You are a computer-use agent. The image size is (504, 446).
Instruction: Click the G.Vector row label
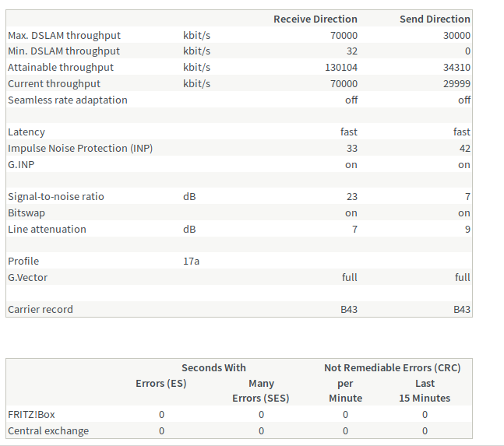(28, 278)
